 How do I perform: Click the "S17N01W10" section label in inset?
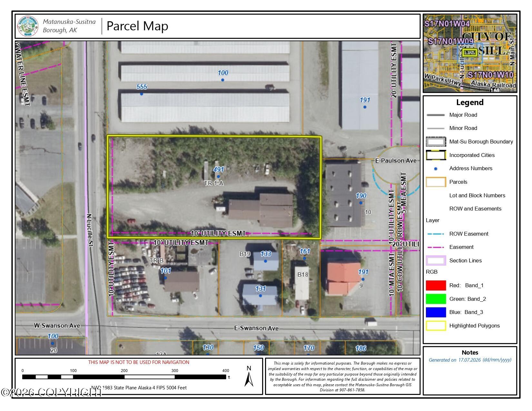pos(491,75)
